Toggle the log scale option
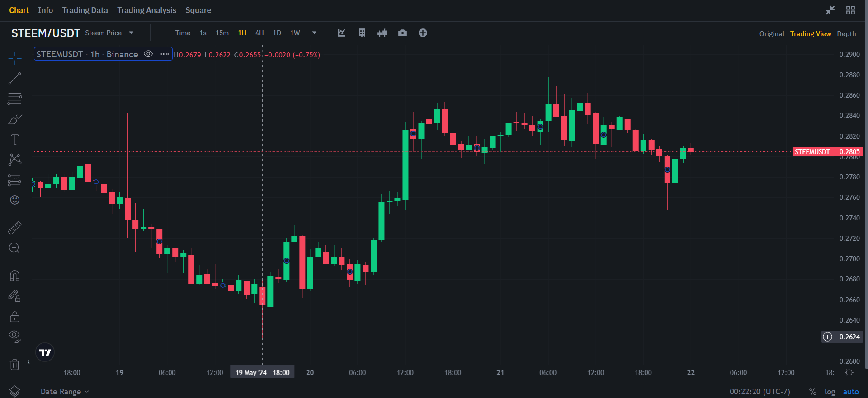868x398 pixels. (830, 392)
